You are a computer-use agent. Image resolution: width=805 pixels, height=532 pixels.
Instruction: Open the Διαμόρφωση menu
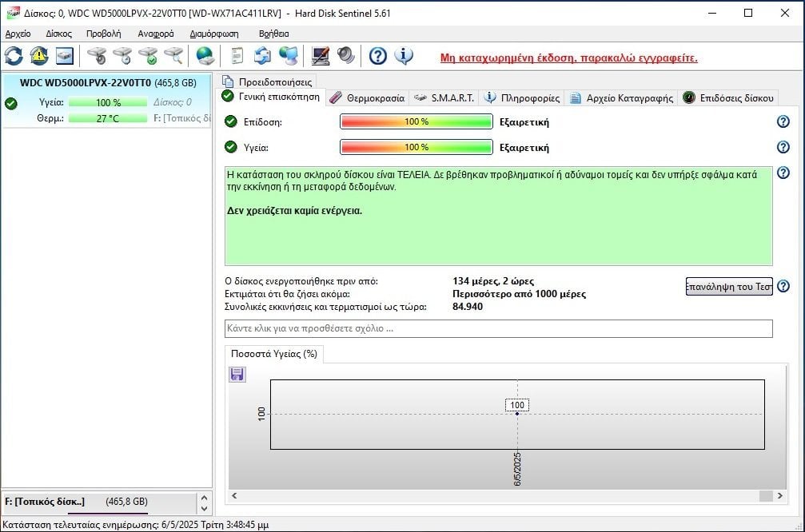click(214, 34)
